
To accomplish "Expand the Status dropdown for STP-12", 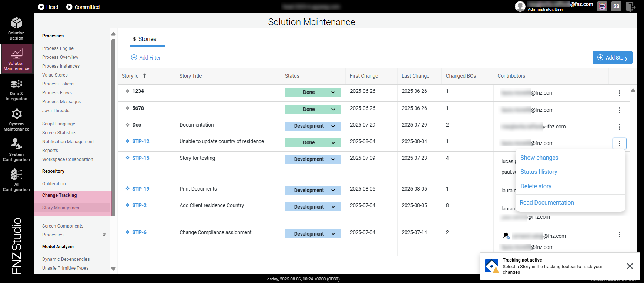I will [313, 143].
